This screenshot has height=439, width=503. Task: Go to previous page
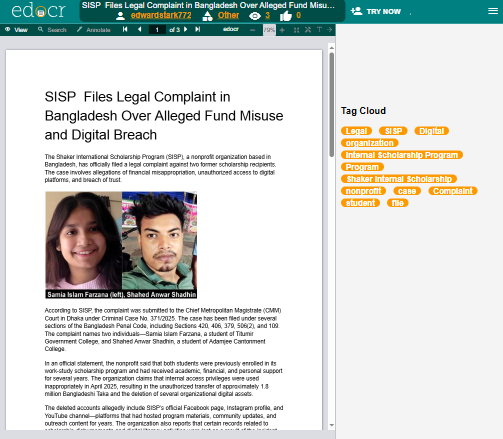pyautogui.click(x=140, y=29)
